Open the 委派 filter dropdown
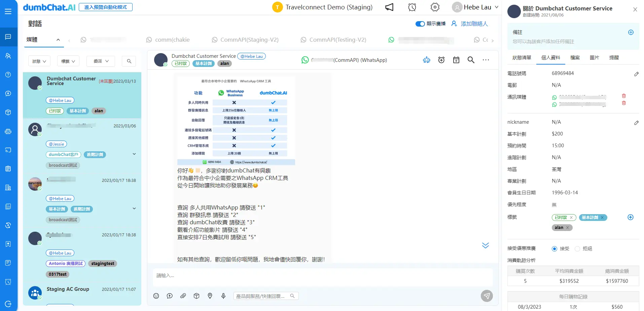Screen dimensions: 644x311 tap(101, 61)
